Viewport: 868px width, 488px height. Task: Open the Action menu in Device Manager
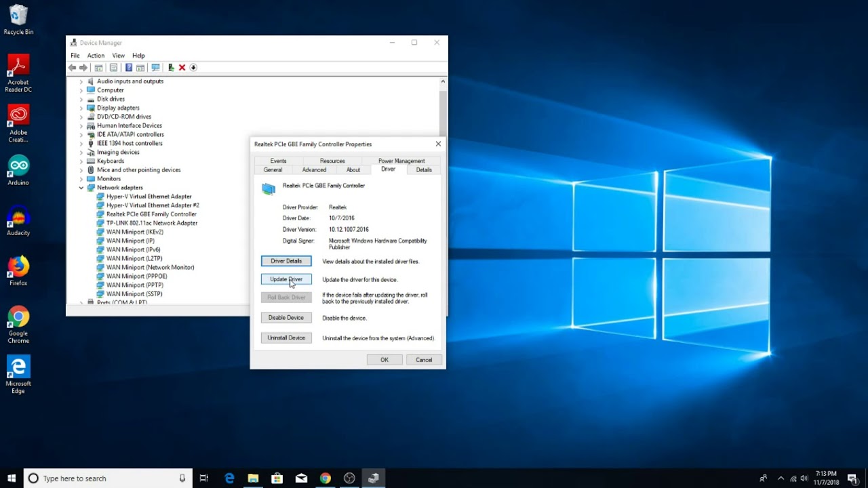96,56
